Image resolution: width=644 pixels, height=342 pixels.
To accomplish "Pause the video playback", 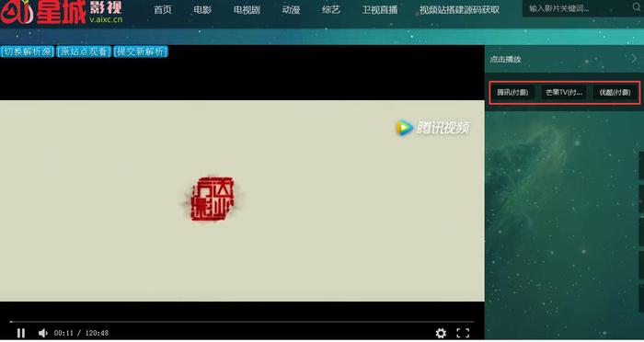I will click(21, 333).
